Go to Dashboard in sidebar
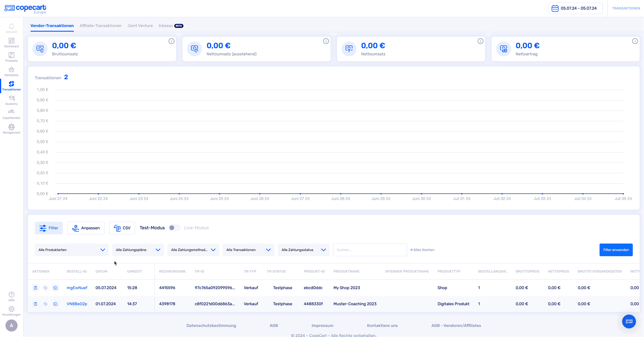The image size is (644, 337). point(11,43)
